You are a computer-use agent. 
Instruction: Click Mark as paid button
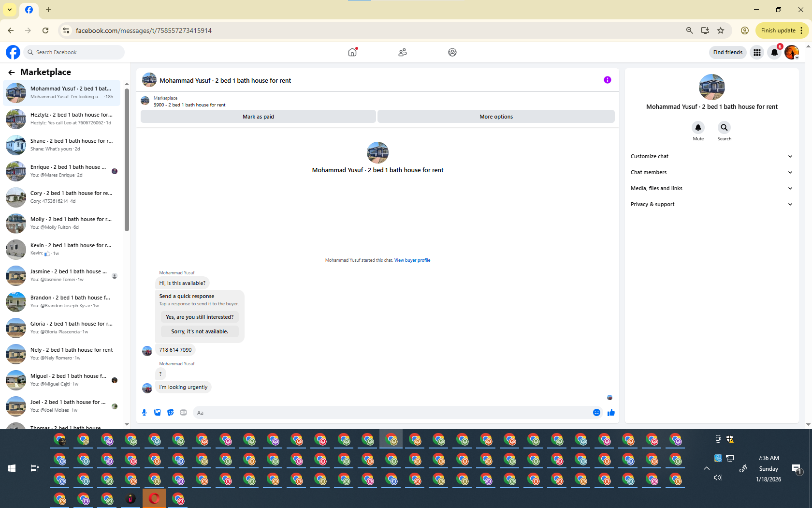pos(258,117)
